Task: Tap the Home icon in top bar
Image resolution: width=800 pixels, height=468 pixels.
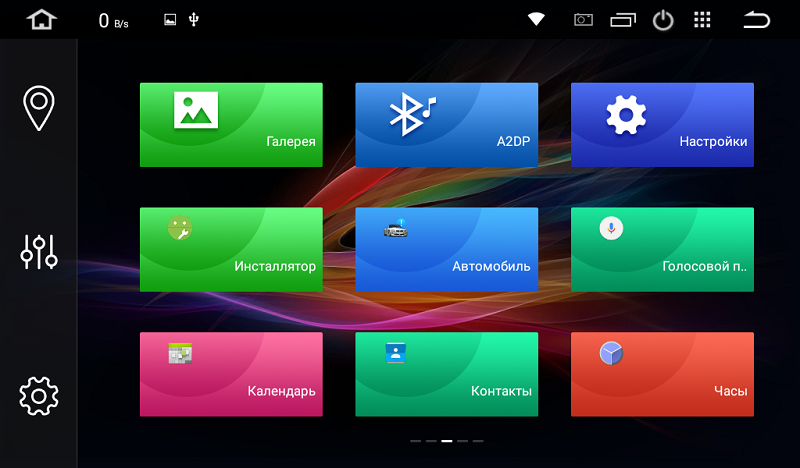Action: click(x=41, y=20)
